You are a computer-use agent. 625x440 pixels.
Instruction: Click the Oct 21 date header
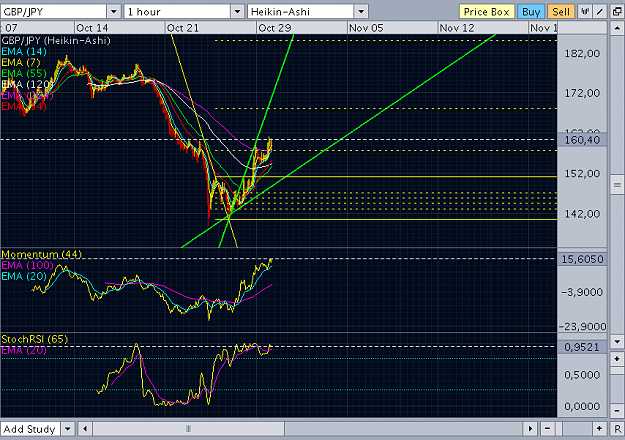click(183, 28)
